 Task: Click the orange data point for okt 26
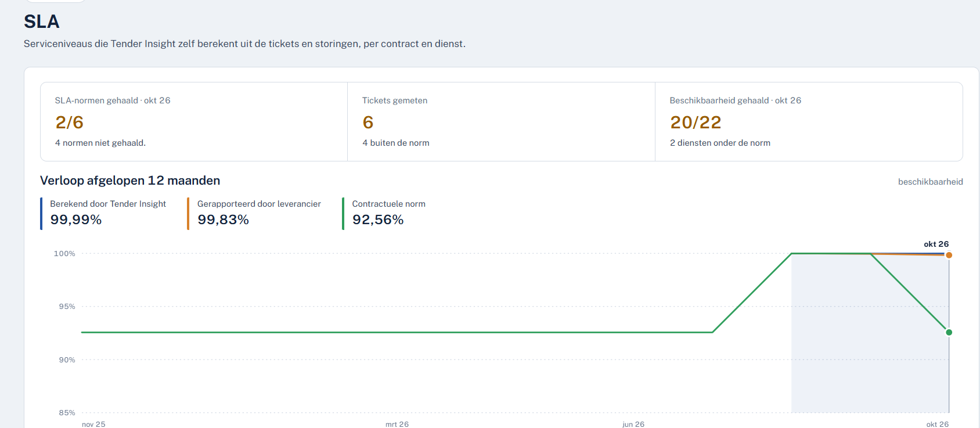pos(949,255)
